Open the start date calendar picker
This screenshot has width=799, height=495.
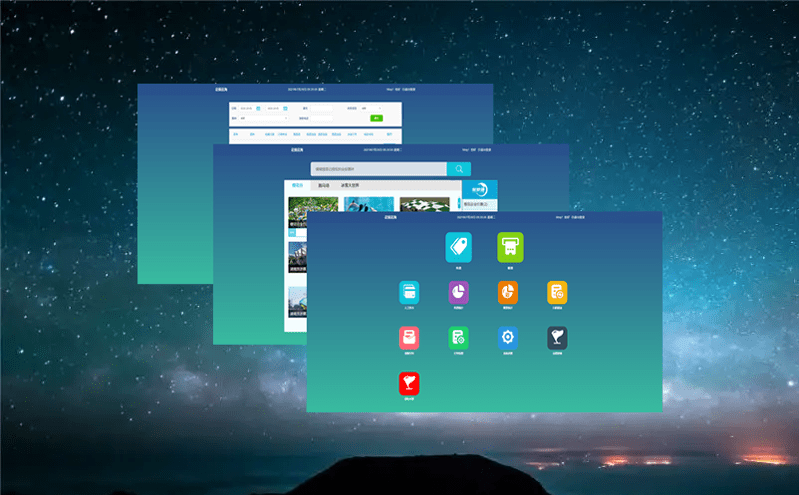tap(258, 108)
